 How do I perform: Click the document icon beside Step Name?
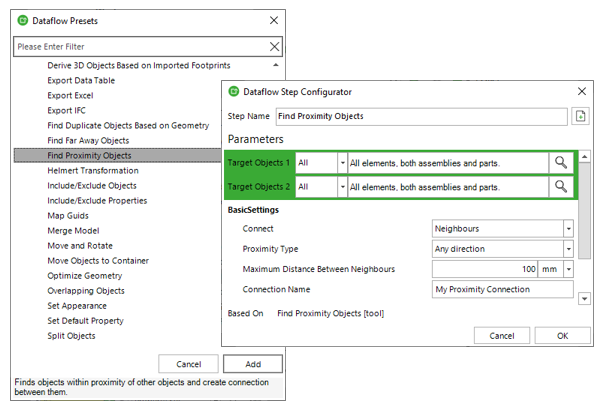pyautogui.click(x=580, y=116)
